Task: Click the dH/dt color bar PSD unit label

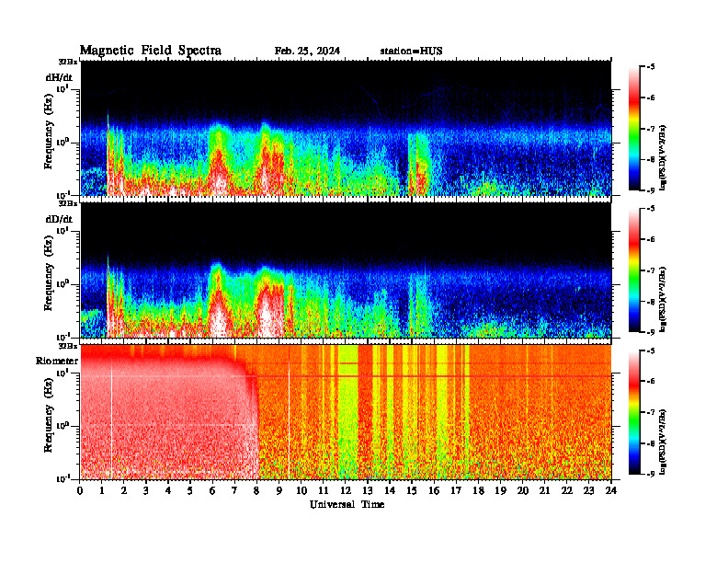Action: 663,157
